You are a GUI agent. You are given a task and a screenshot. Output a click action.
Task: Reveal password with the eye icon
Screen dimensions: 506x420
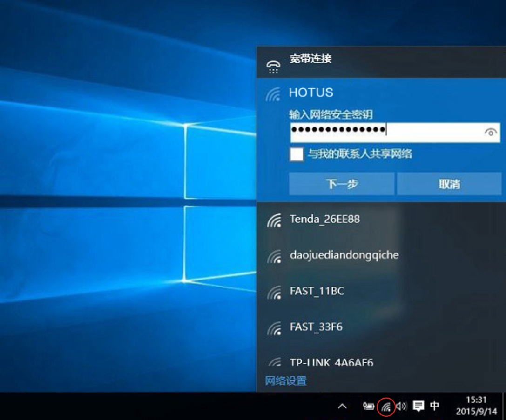pyautogui.click(x=490, y=133)
